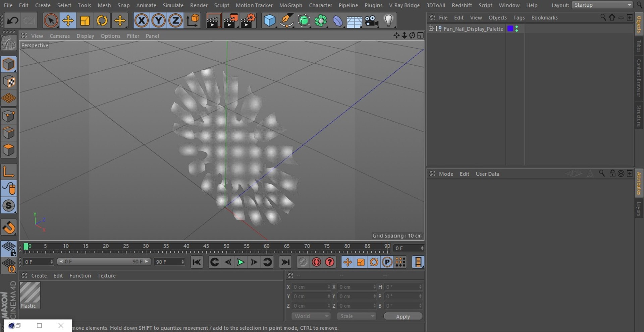Switch to Model mode
Screen dimensions: 644x332
tap(9, 64)
